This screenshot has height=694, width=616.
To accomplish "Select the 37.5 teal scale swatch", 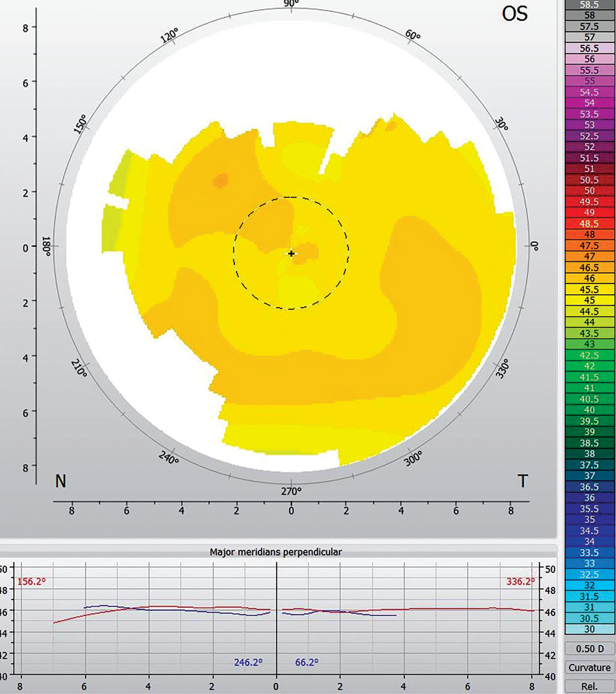I will pos(590,465).
